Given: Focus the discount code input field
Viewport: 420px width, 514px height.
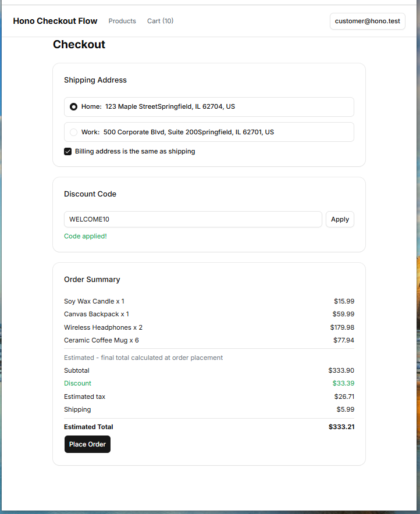Looking at the screenshot, I should point(193,219).
